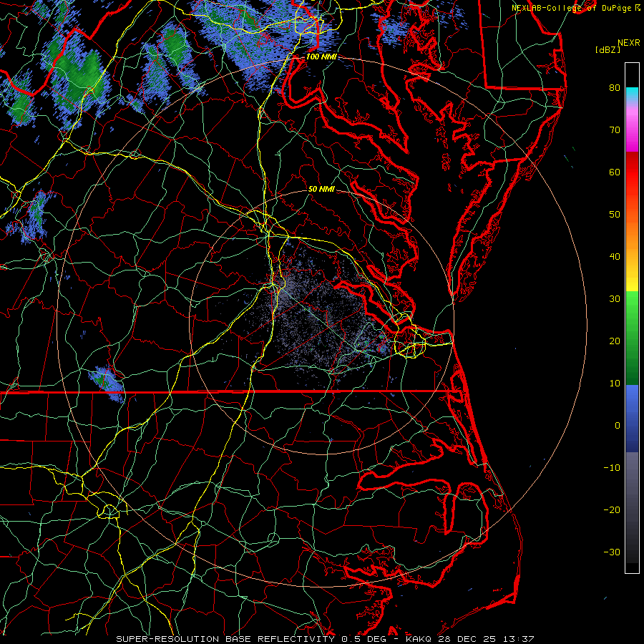Image resolution: width=644 pixels, height=644 pixels.
Task: Click the '100 NMI' range ring label
Action: coord(321,57)
